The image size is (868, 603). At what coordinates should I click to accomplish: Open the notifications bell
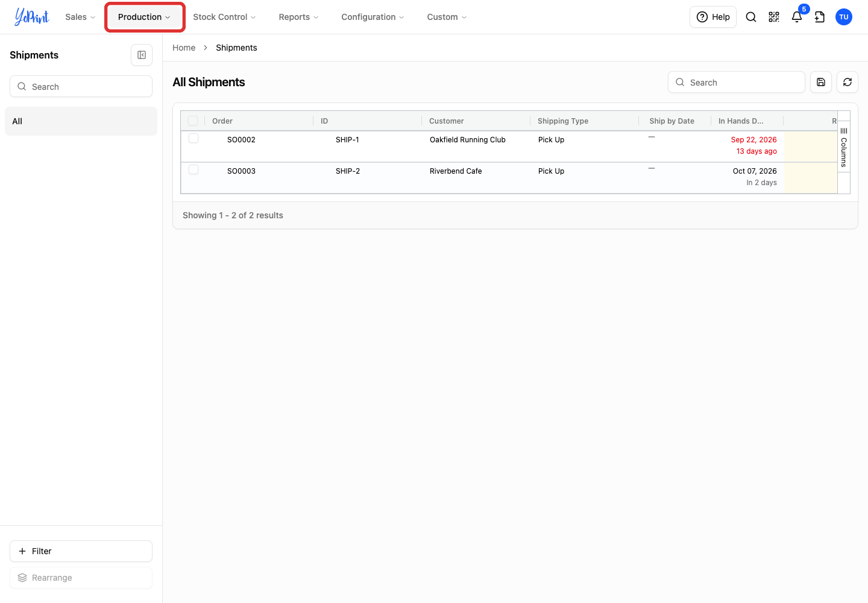pos(797,17)
